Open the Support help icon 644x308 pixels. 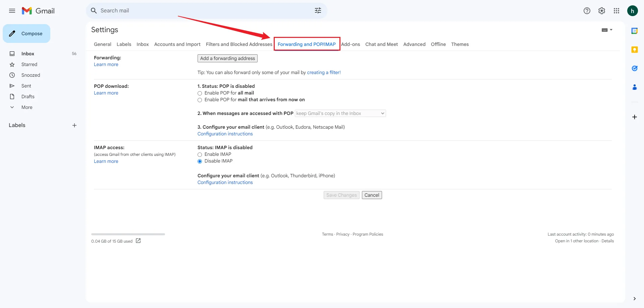(587, 11)
